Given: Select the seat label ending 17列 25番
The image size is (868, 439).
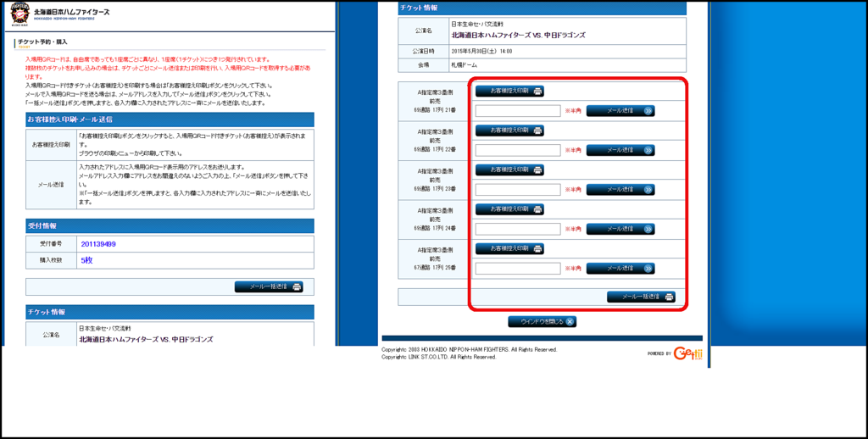Looking at the screenshot, I should (x=435, y=268).
